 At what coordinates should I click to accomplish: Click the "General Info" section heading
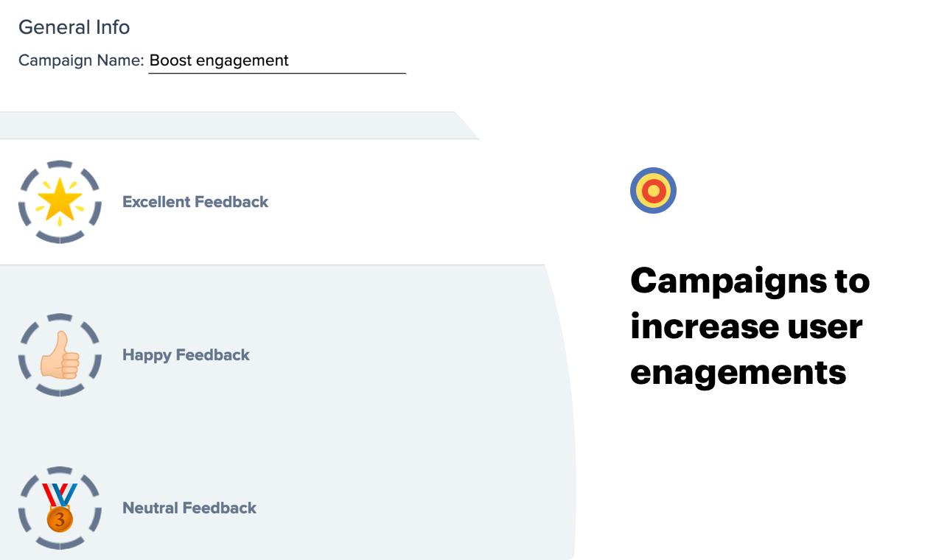[x=74, y=27]
